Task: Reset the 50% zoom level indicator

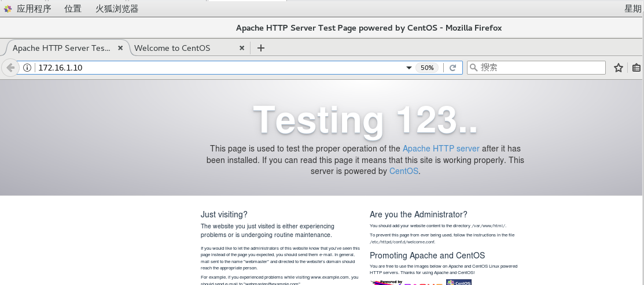Action: point(427,68)
